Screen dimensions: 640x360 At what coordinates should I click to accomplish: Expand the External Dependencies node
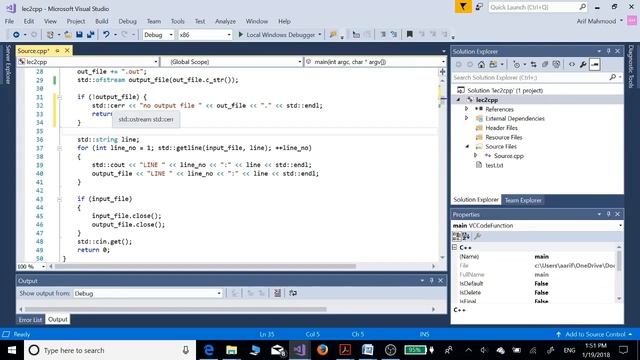tap(467, 118)
